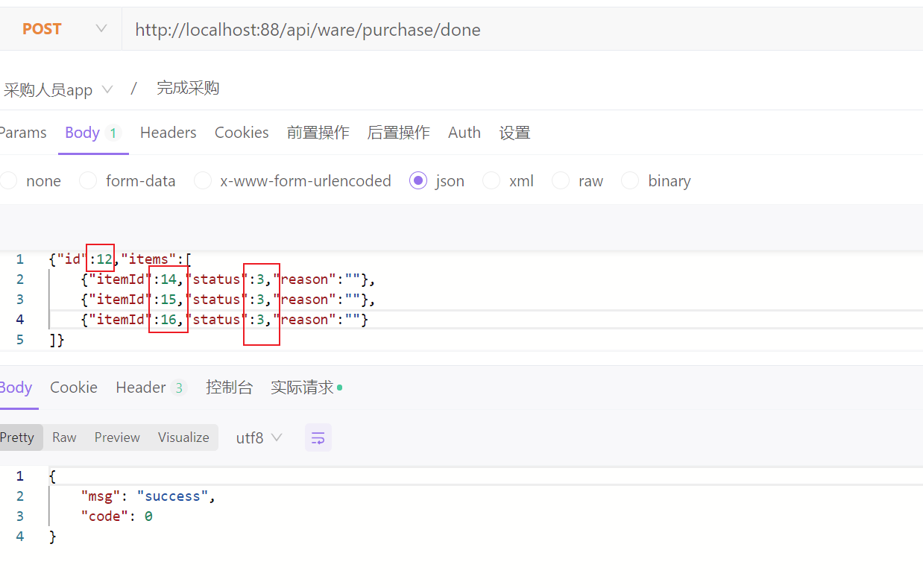923x588 pixels.
Task: Switch to the Auth tab
Action: [x=464, y=133]
